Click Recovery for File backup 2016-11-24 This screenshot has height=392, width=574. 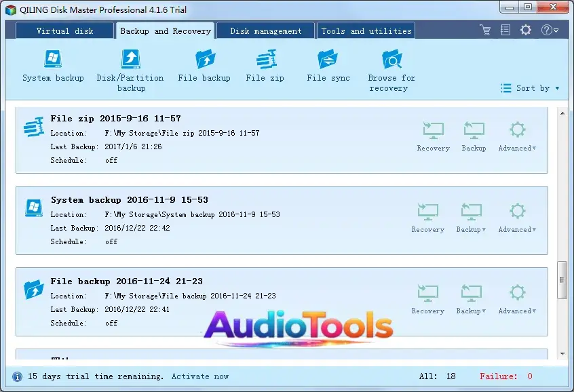(427, 299)
